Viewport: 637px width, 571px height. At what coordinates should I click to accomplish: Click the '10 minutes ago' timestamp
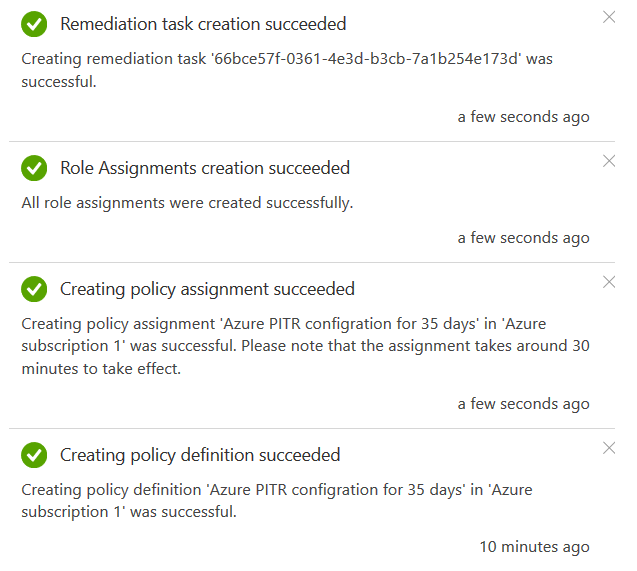534,547
